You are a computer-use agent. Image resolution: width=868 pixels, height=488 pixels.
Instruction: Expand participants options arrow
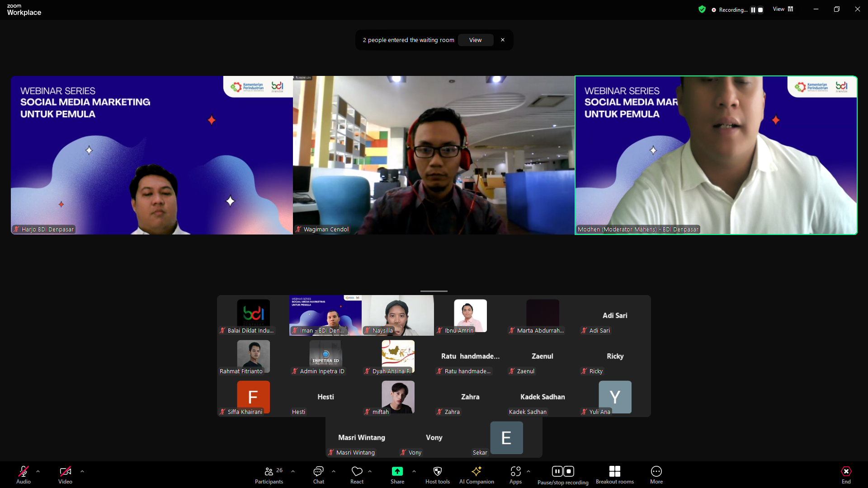(293, 471)
